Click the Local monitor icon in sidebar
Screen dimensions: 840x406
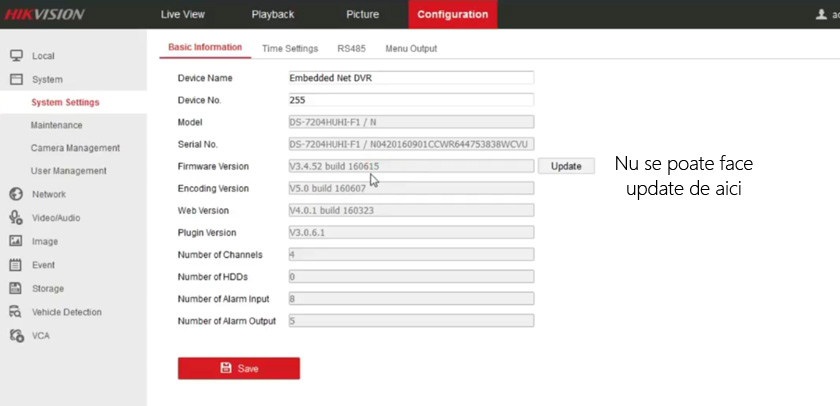pyautogui.click(x=16, y=56)
